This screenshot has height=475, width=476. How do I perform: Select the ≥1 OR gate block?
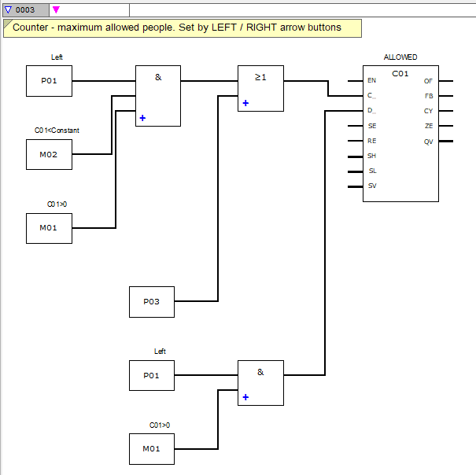pos(260,88)
